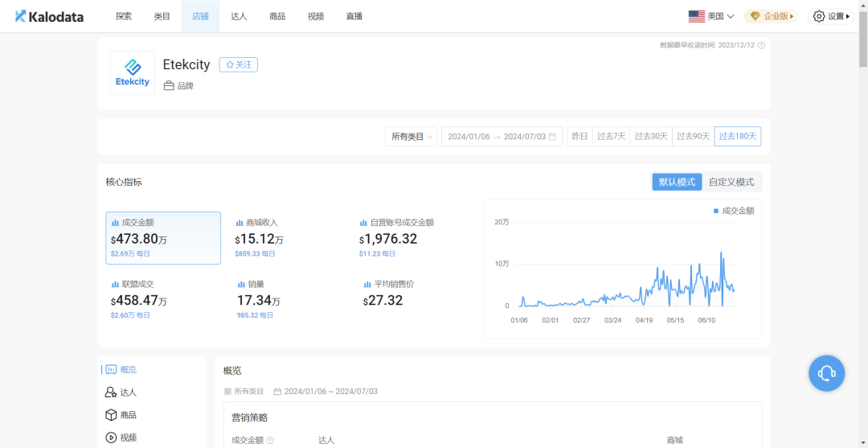The image size is (868, 448).
Task: Open 商品 section in left sidebar
Action: tap(121, 415)
